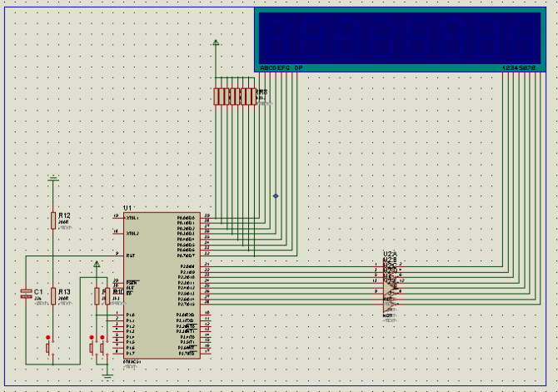558x392 pixels.
Task: Click the power arrow terminal above resistor pack
Action: pos(216,42)
